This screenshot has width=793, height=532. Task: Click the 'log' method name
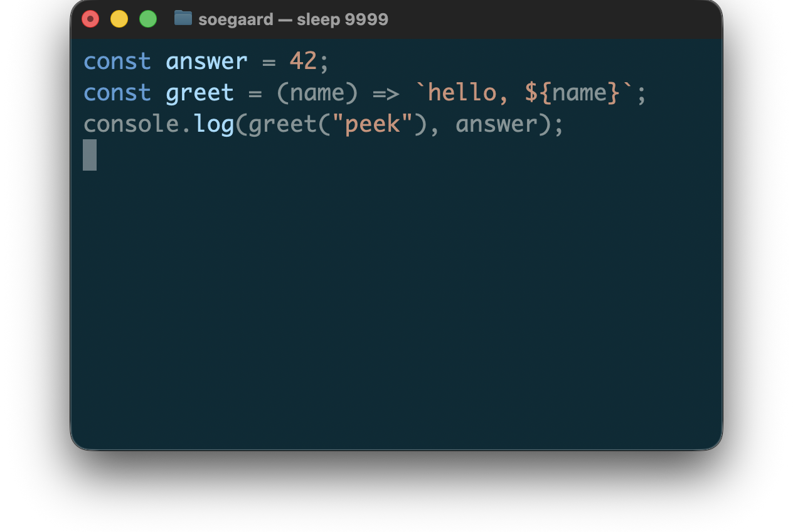click(214, 124)
